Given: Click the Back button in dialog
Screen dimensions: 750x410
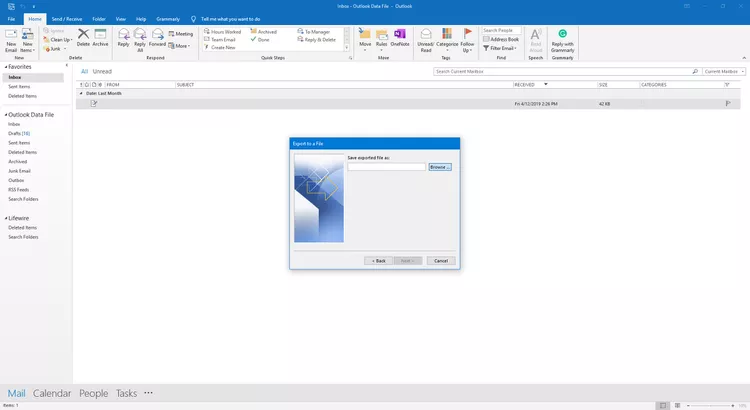Looking at the screenshot, I should tap(378, 261).
